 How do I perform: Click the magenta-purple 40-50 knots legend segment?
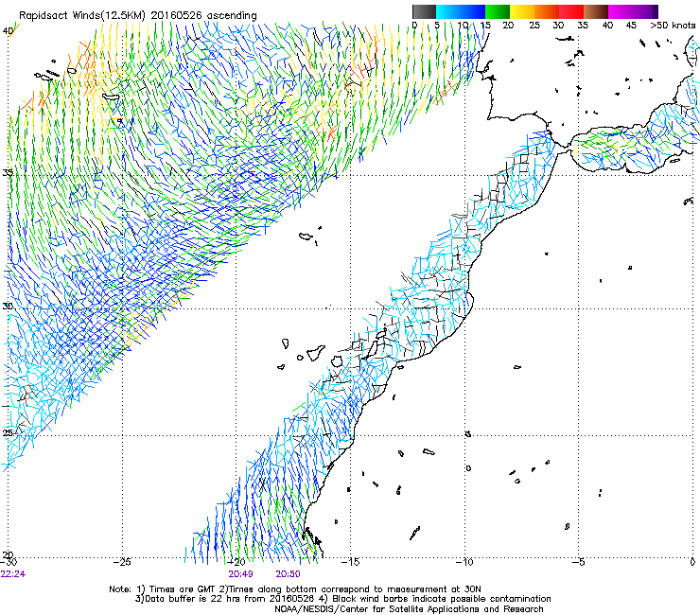[633, 11]
